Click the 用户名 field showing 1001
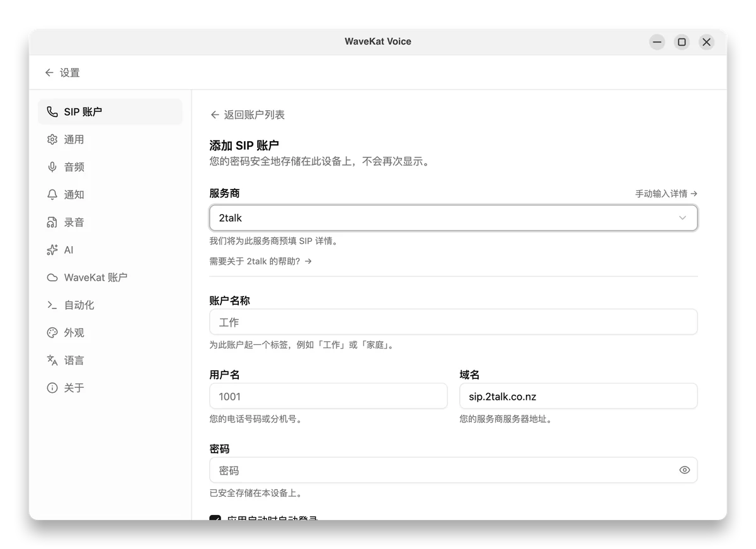The height and width of the screenshot is (549, 756). pyautogui.click(x=328, y=396)
